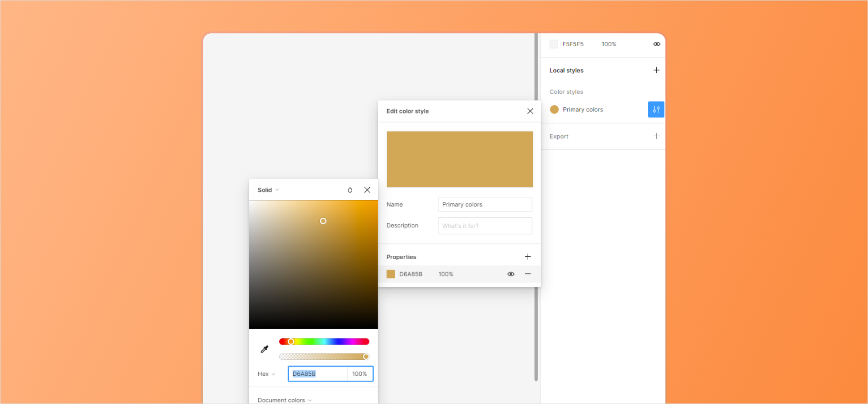Toggle visibility of D6A85B property fill
This screenshot has height=404, width=868.
(511, 274)
